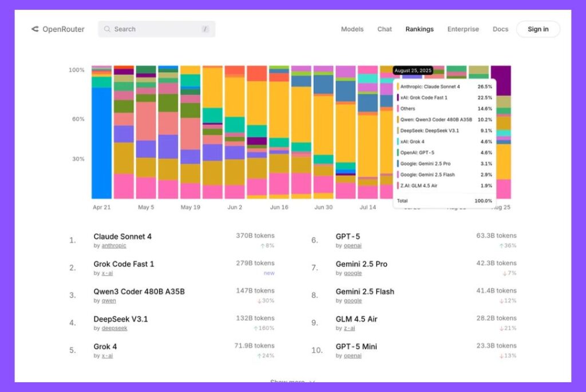This screenshot has width=586, height=392.
Task: Open x-ai link under Grok Code Fast 1
Action: coord(107,273)
